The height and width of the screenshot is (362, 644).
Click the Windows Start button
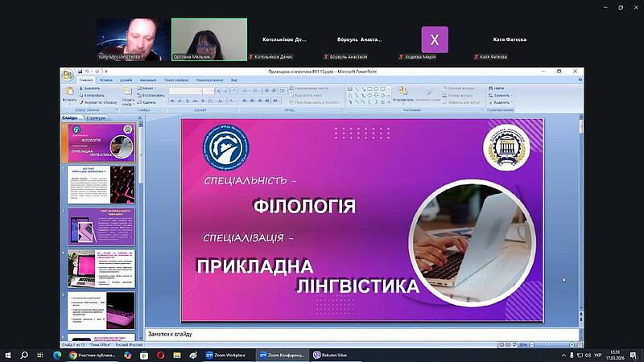coord(9,355)
